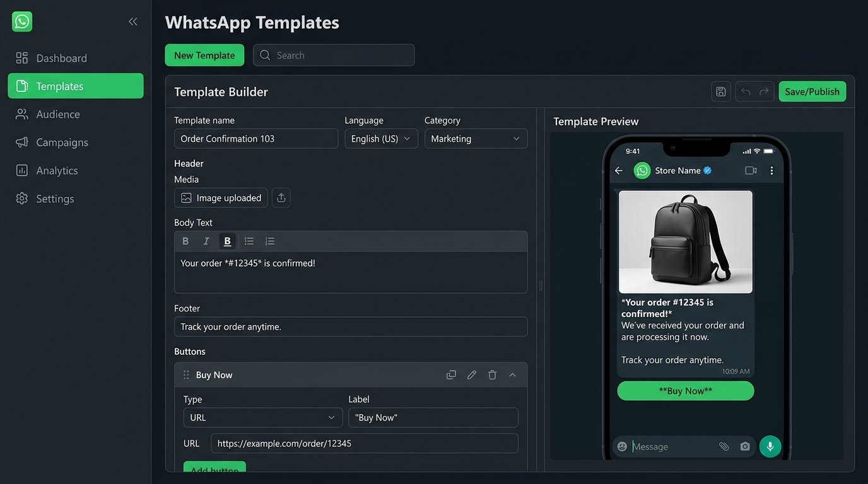Viewport: 868px width, 484px height.
Task: Open the Dashboard page
Action: coord(76,58)
